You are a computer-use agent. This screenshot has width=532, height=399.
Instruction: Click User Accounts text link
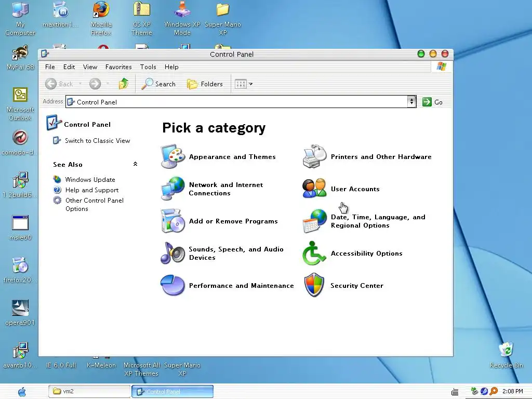click(x=355, y=189)
